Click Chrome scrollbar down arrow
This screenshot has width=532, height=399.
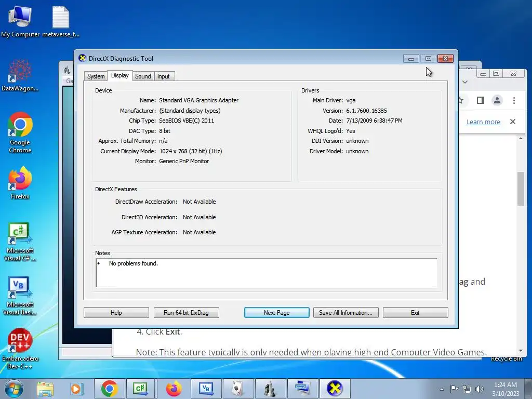click(521, 351)
